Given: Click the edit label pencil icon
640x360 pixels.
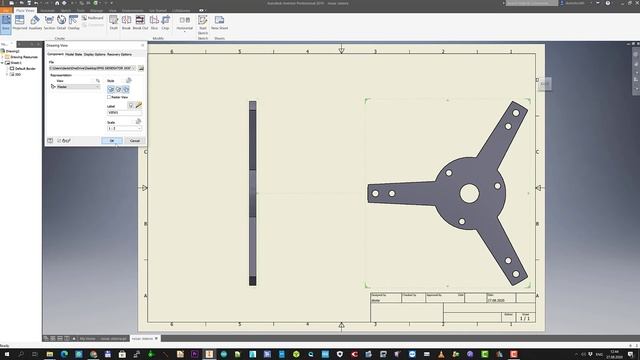Looking at the screenshot, I should point(139,106).
